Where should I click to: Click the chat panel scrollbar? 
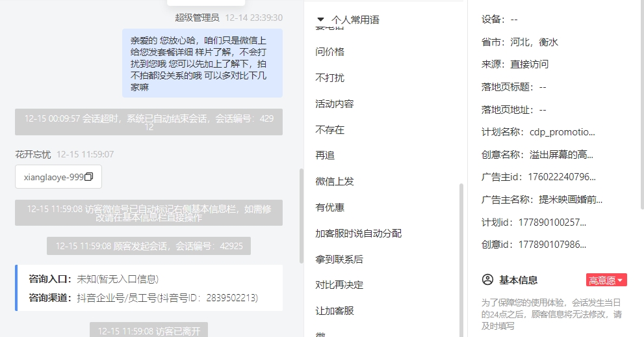(302, 216)
